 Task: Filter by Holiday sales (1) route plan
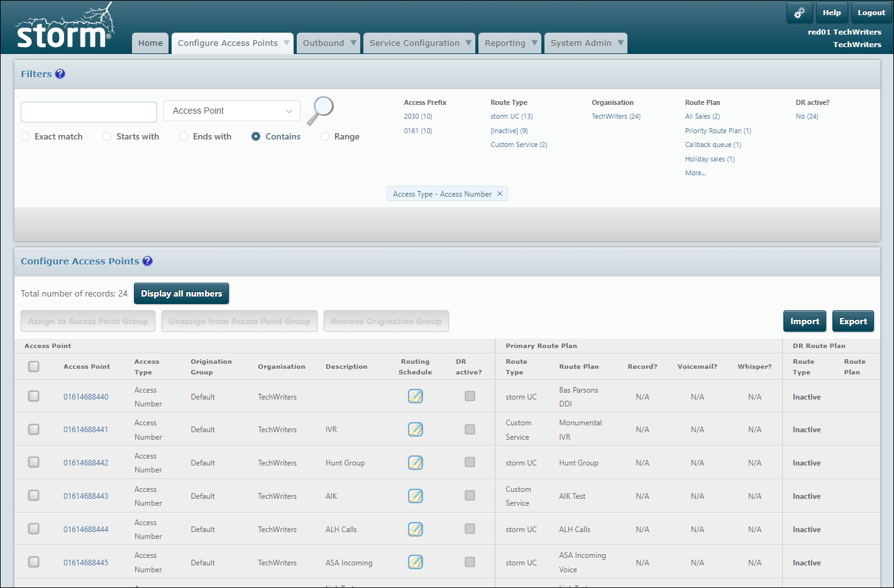pos(710,159)
